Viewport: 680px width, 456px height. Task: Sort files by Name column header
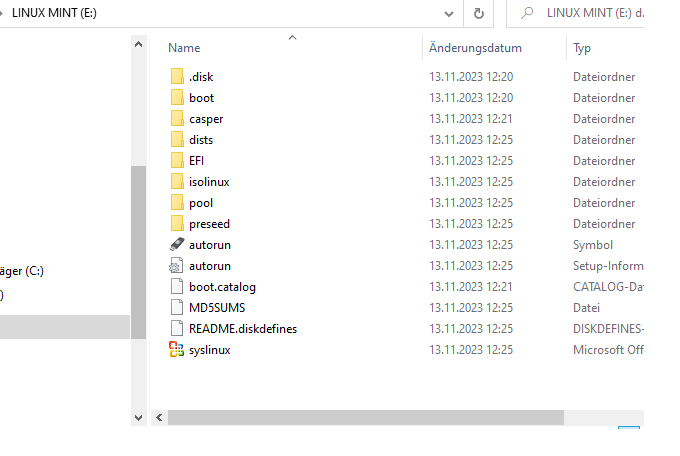(x=184, y=48)
